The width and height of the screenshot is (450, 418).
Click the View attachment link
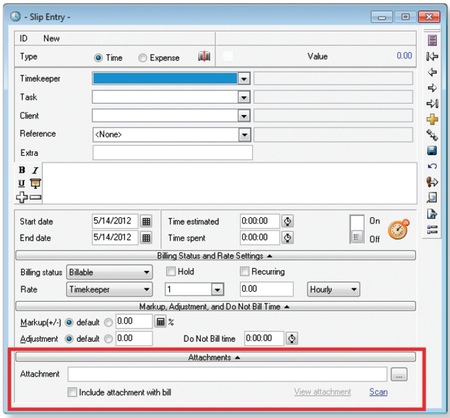tap(322, 392)
